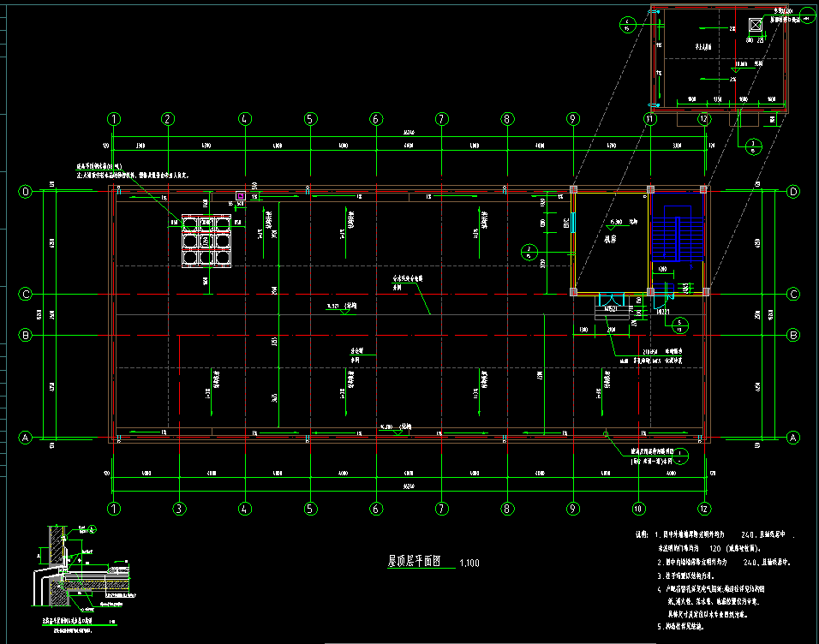
Task: Select gray column at grid 9 and D
Action: (574, 189)
